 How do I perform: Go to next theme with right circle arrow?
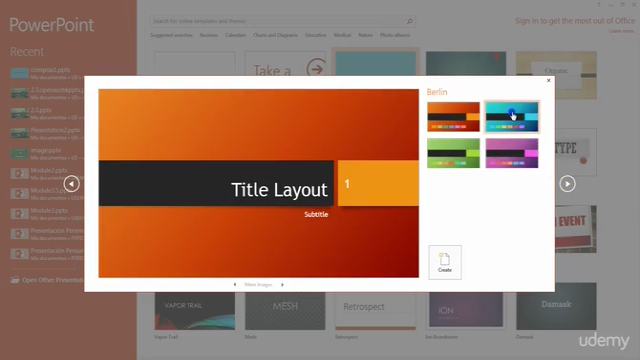pyautogui.click(x=567, y=184)
